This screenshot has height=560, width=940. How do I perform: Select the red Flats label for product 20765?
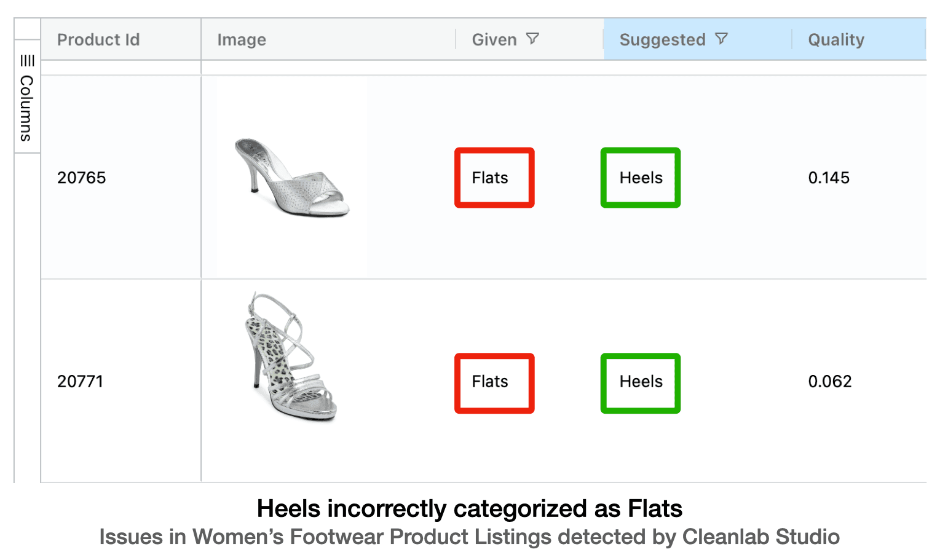coord(494,178)
